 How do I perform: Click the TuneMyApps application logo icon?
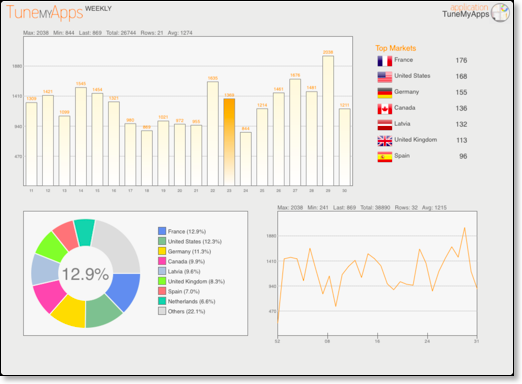(500, 13)
